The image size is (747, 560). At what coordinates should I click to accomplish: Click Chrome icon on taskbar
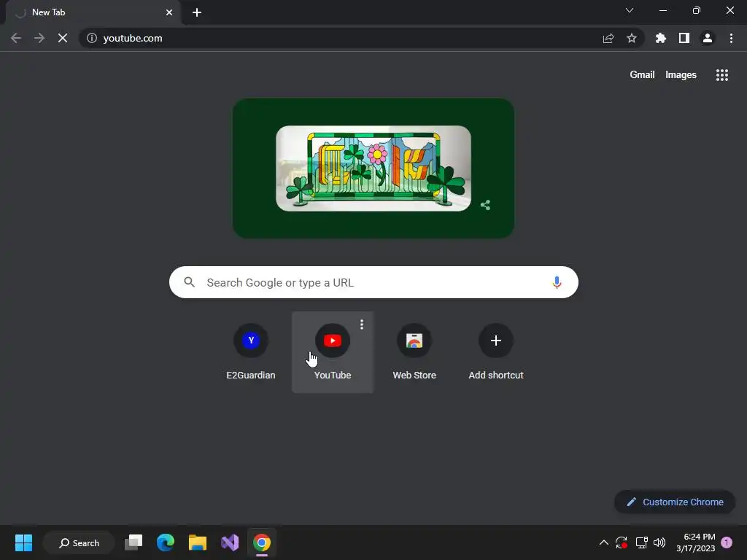pos(262,542)
